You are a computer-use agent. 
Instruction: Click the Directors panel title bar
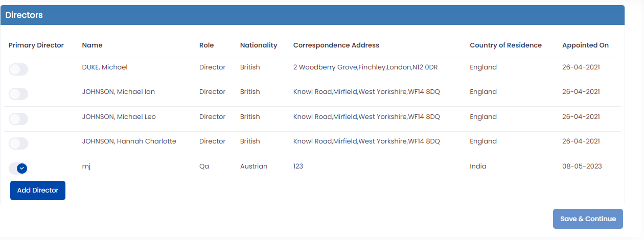coord(312,15)
